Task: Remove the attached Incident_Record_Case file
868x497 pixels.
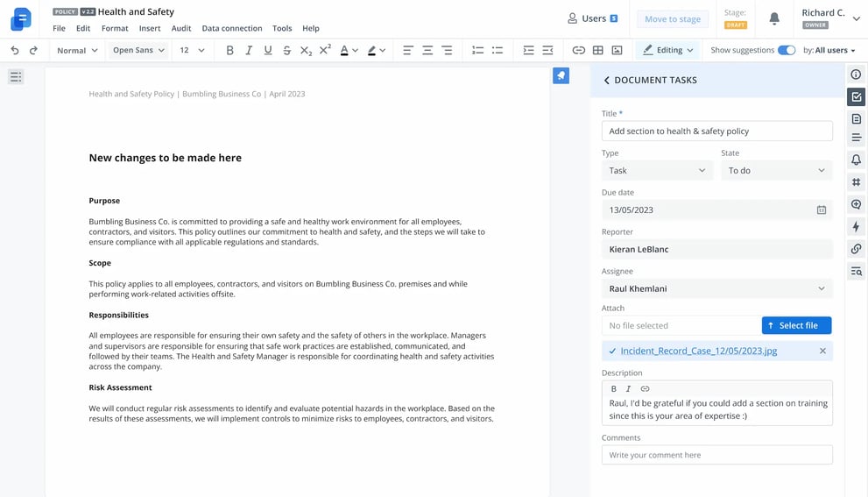Action: pos(822,351)
